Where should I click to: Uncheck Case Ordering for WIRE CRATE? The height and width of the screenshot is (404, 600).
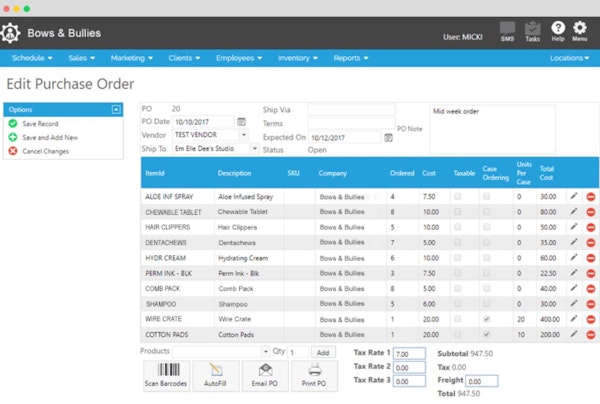[x=486, y=319]
